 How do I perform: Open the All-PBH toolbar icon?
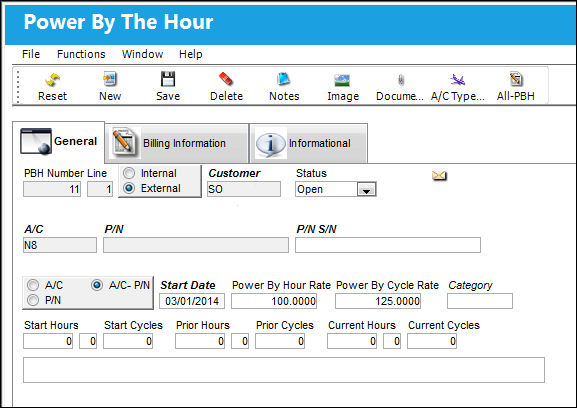[x=516, y=79]
